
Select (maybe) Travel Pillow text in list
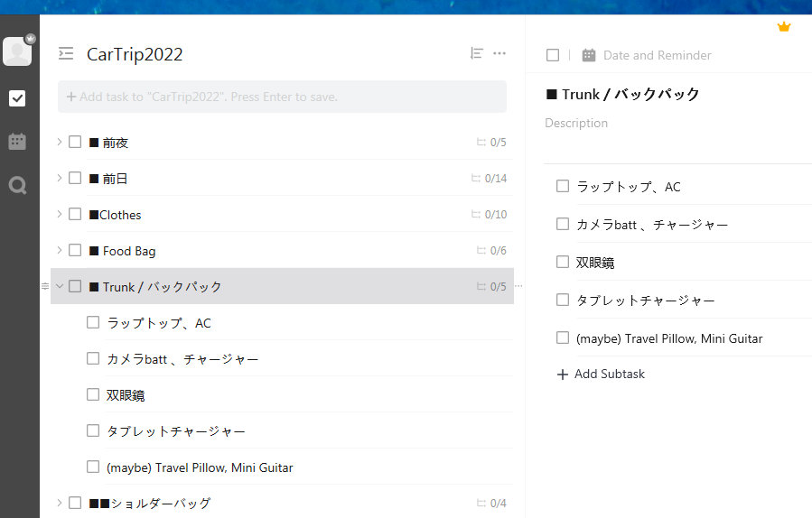pos(200,467)
